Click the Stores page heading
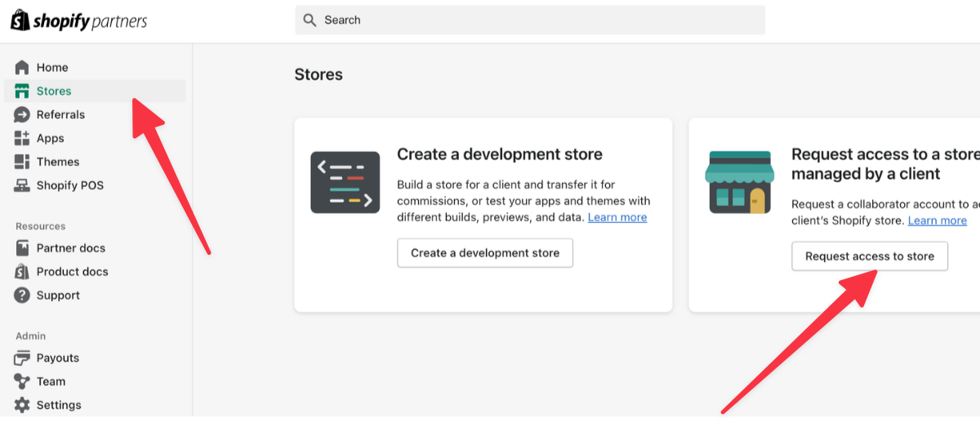The image size is (980, 423). tap(318, 74)
